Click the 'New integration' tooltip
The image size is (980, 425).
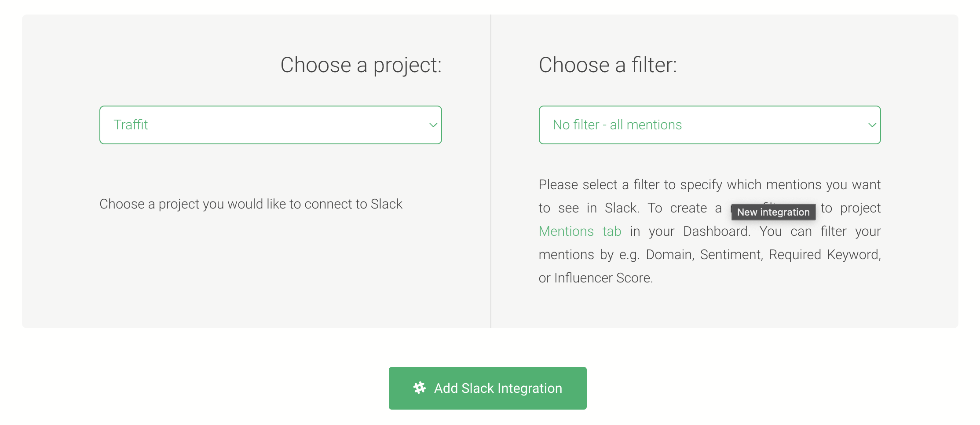click(x=773, y=212)
